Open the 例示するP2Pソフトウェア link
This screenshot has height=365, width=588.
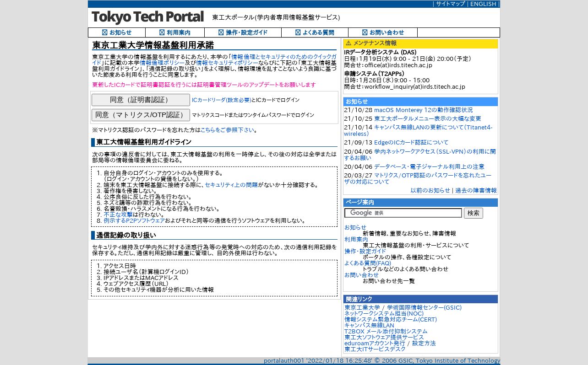[134, 220]
